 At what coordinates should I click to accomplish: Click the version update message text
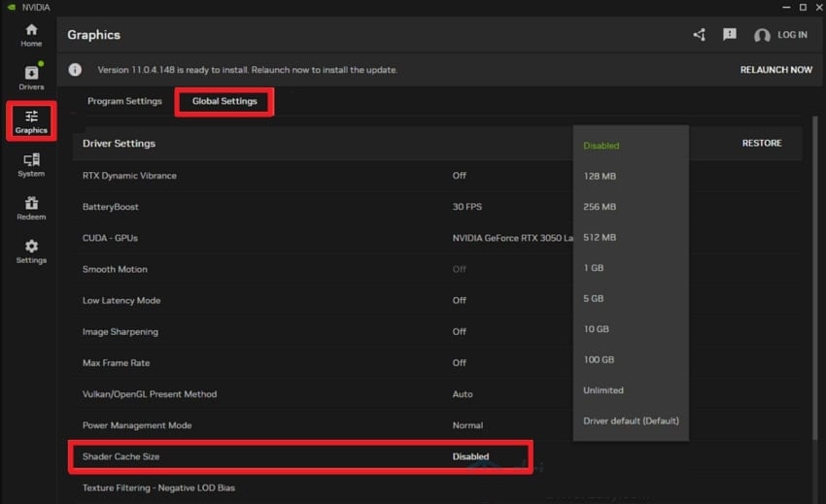click(x=247, y=70)
